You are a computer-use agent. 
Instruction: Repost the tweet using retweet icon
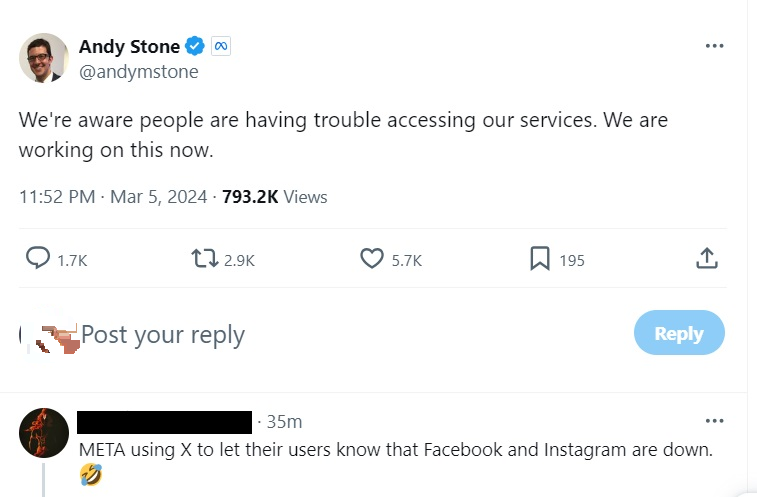pyautogui.click(x=205, y=259)
